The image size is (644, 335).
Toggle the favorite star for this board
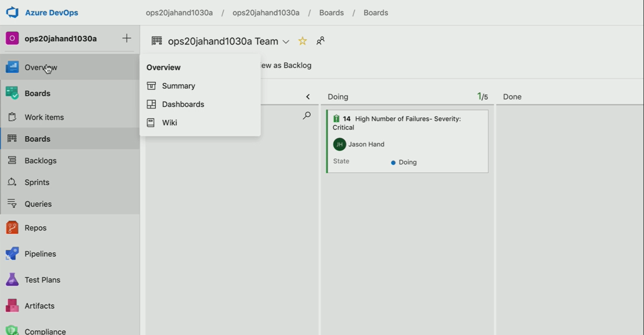click(302, 41)
